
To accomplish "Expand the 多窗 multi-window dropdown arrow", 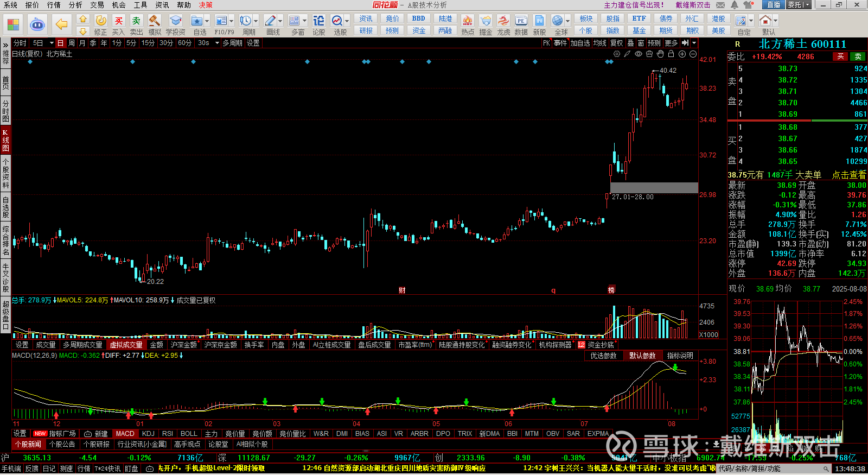I will (304, 21).
